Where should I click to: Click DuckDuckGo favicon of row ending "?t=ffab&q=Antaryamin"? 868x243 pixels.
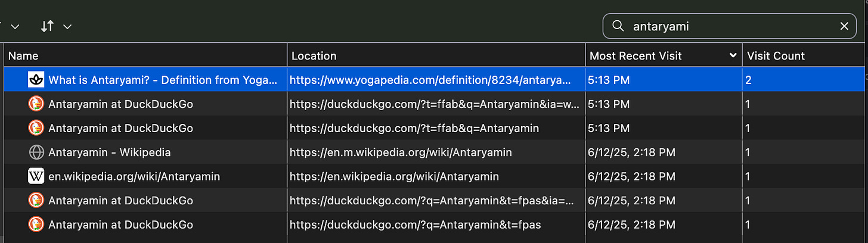pyautogui.click(x=36, y=128)
